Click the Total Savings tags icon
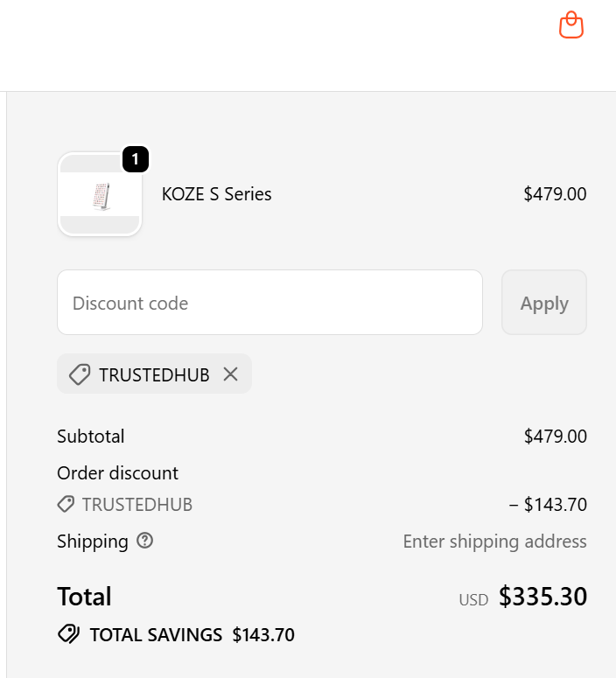Screen dimensions: 616x678 point(68,634)
